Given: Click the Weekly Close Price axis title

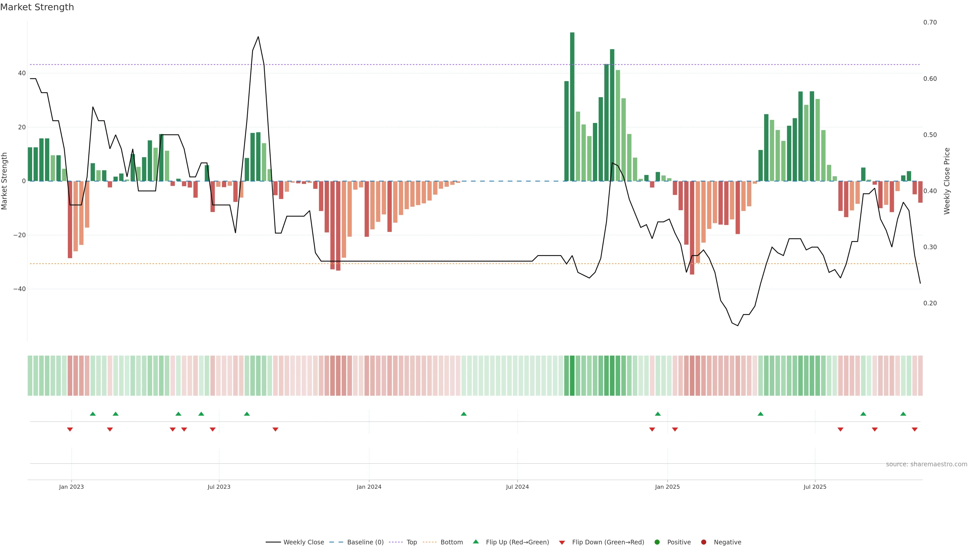Looking at the screenshot, I should 947,181.
